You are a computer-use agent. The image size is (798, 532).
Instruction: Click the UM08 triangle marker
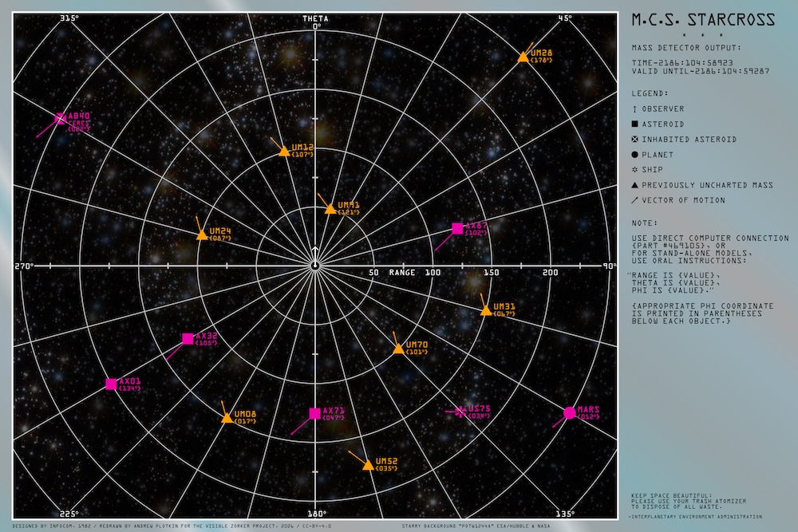(x=227, y=418)
